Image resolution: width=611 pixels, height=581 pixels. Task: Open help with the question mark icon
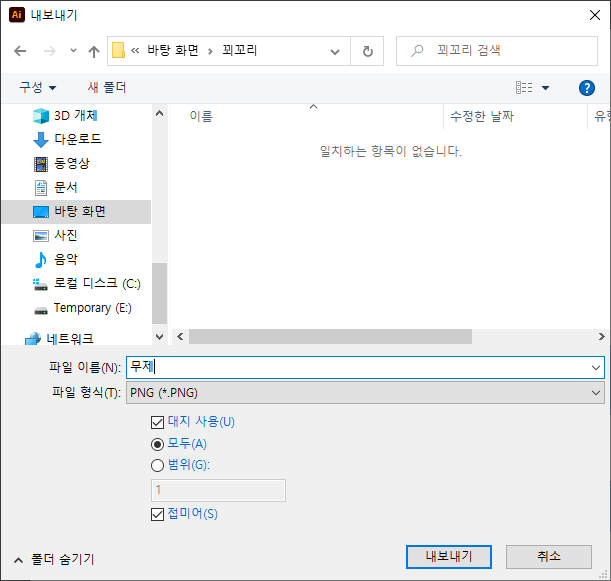[x=586, y=88]
